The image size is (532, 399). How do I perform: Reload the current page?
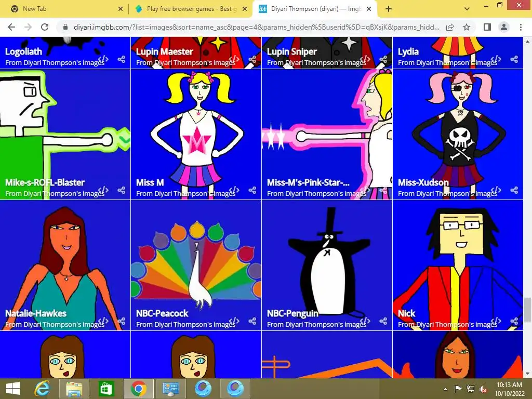click(x=45, y=27)
